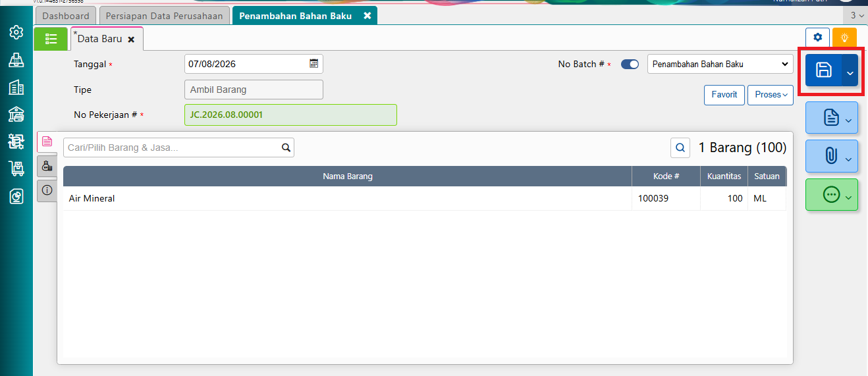Click the Kode # column header

point(666,176)
